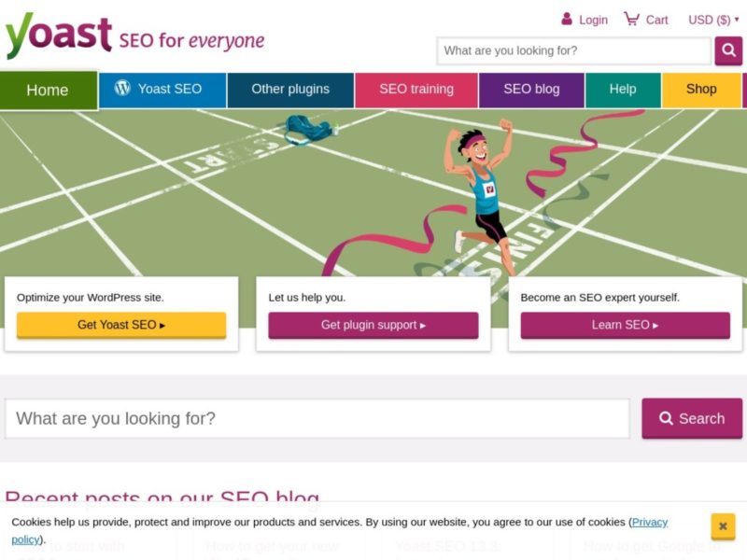Open the Yoast SEO menu tab
This screenshot has height=560, width=747.
162,89
